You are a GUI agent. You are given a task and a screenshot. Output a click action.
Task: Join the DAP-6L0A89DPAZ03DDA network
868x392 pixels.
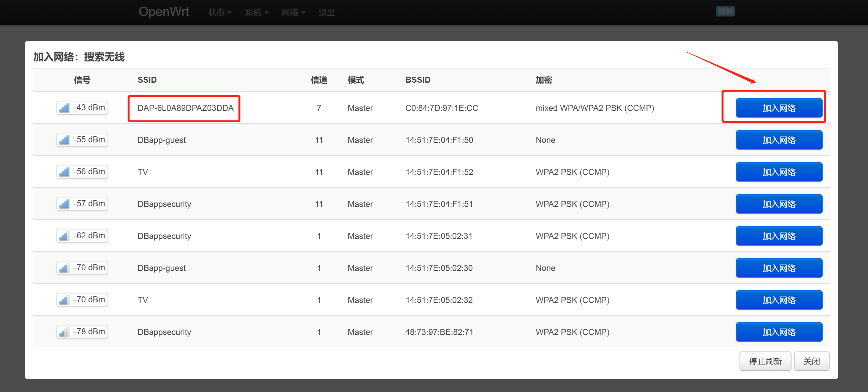(x=779, y=108)
